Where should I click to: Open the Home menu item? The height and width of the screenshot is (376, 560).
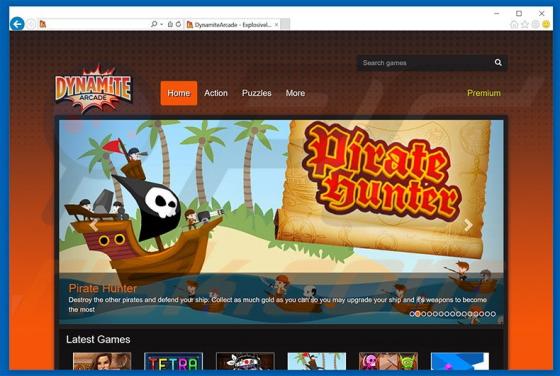(x=179, y=93)
